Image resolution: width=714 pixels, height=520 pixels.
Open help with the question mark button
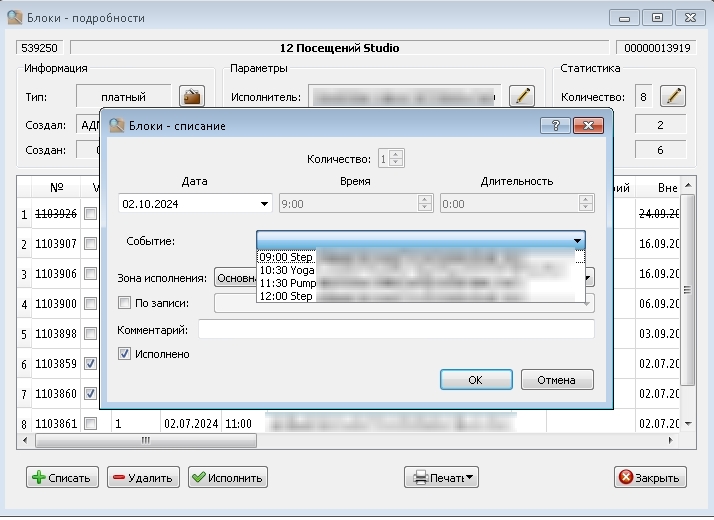555,126
